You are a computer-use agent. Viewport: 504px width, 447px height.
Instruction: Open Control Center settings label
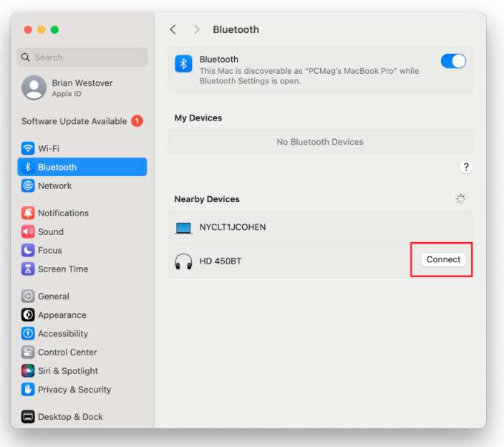click(67, 352)
